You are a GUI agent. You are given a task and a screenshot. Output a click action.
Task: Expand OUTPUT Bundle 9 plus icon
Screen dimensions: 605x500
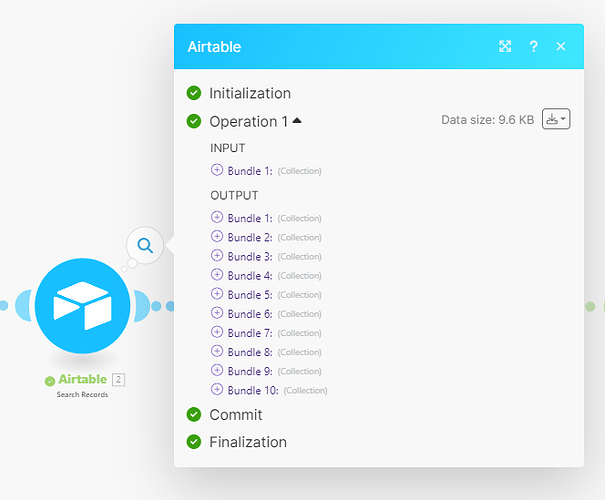(217, 370)
